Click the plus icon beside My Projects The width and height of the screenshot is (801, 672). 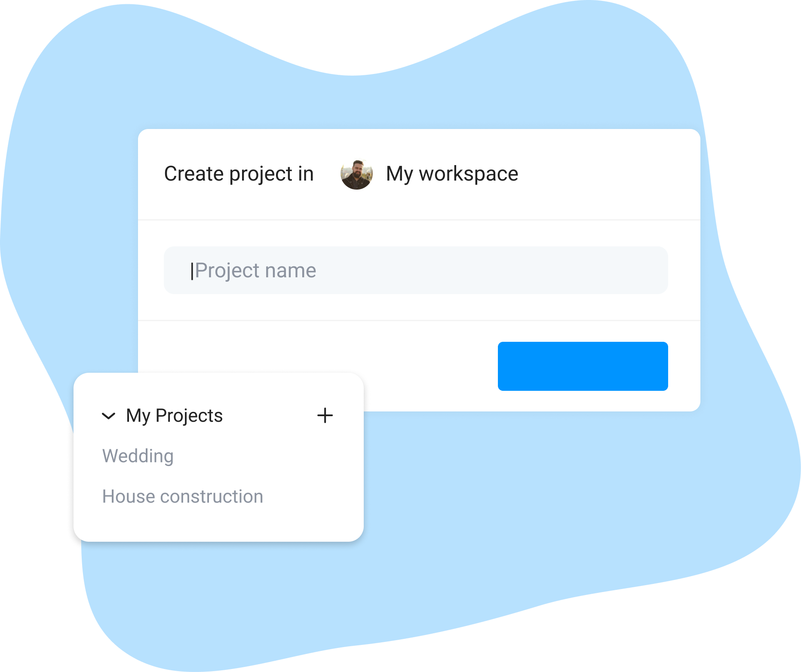pyautogui.click(x=325, y=415)
